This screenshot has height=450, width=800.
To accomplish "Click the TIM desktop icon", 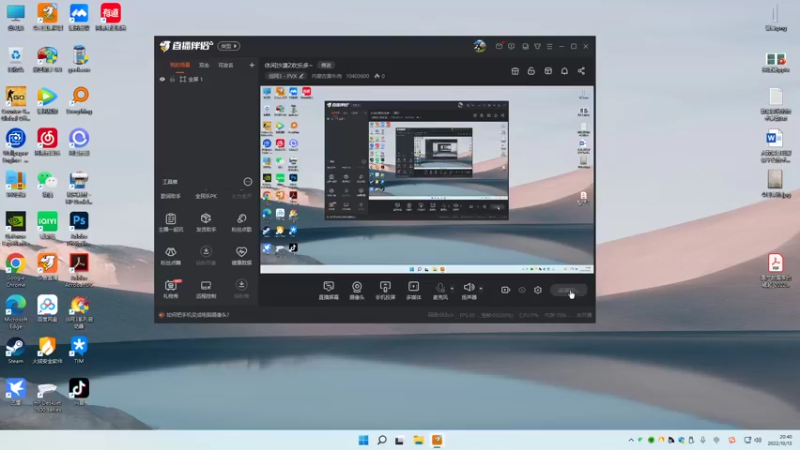I will [x=79, y=351].
